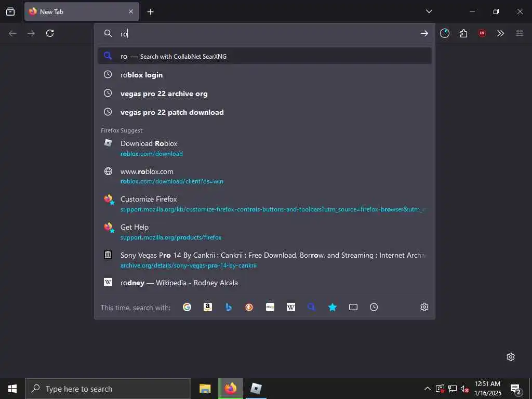Screen dimensions: 532x399
Task: Open the Firefox application hamburger menu
Action: pyautogui.click(x=520, y=33)
